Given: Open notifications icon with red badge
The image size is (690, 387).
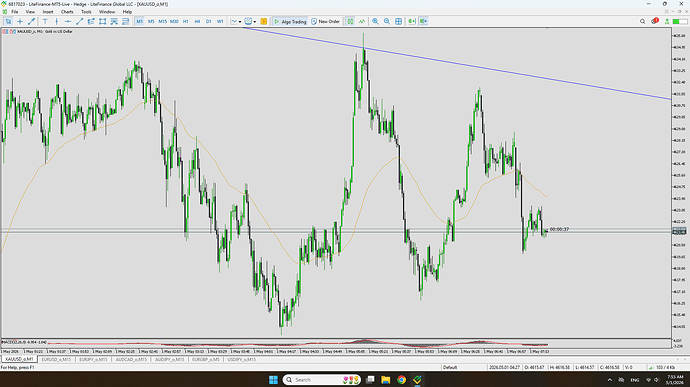Looking at the screenshot, I should click(655, 21).
